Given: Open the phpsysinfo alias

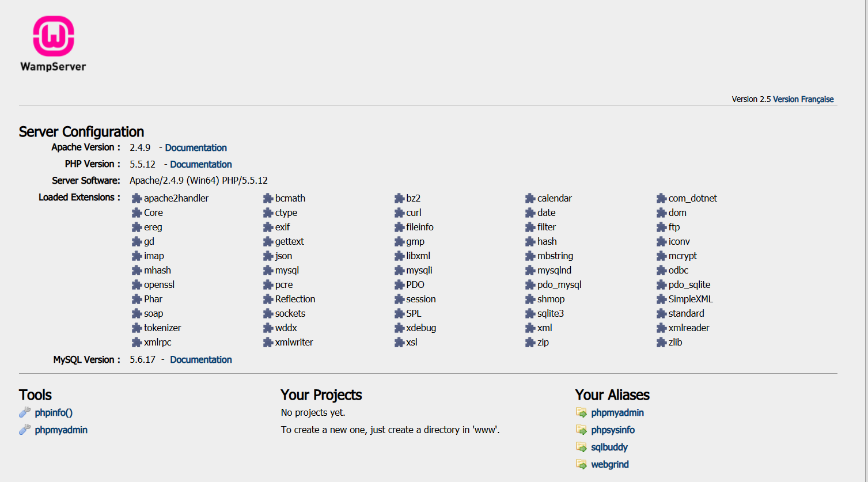Looking at the screenshot, I should pos(613,430).
